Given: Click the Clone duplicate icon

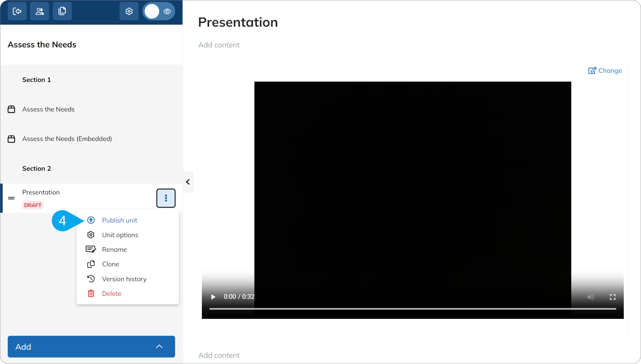Looking at the screenshot, I should tap(91, 264).
